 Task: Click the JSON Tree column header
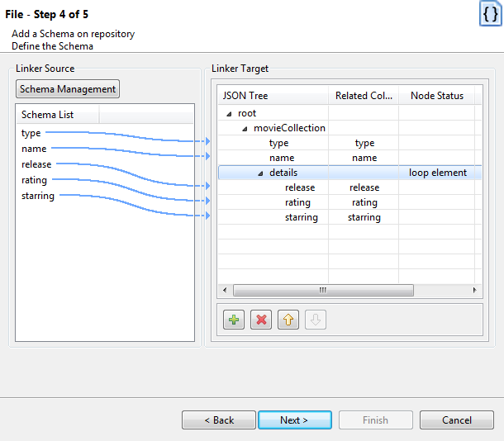coord(273,96)
